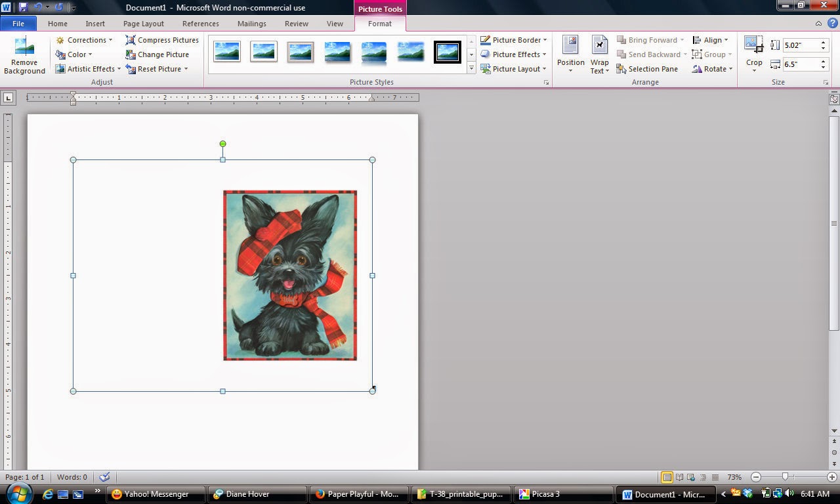Viewport: 840px width, 504px height.
Task: Open the Color adjustment dropdown
Action: point(74,54)
